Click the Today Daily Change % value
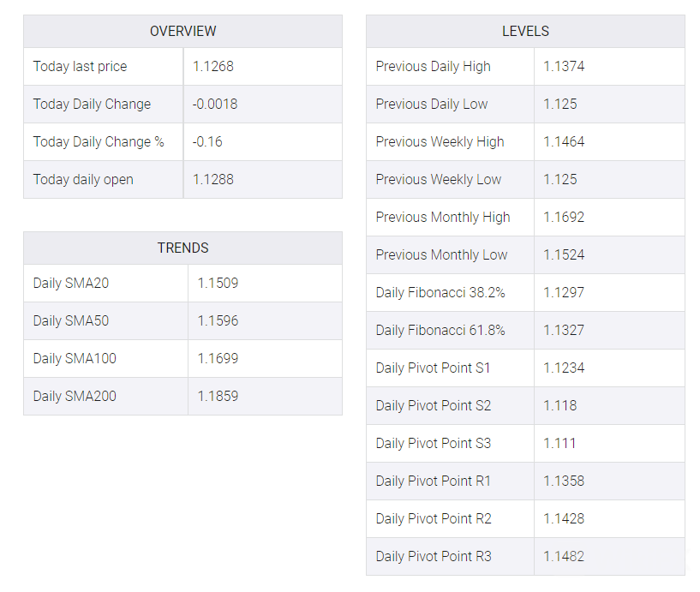700x592 pixels. (207, 141)
